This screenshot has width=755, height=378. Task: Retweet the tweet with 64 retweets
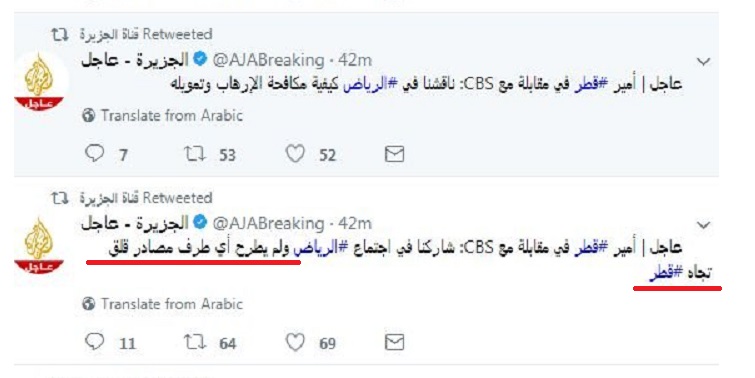point(195,342)
